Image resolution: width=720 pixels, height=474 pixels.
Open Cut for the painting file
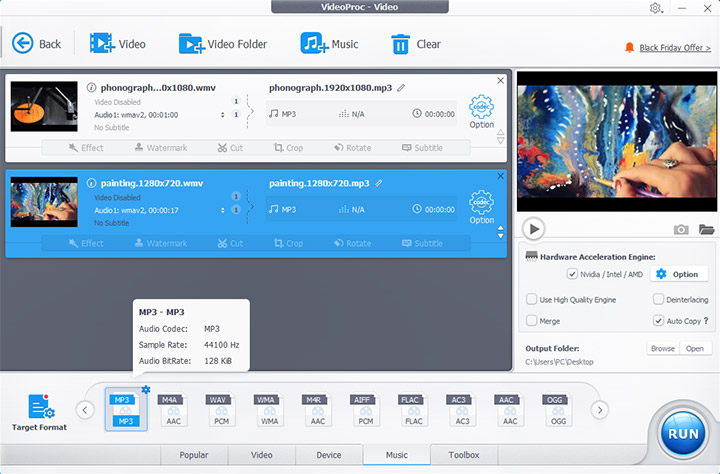[230, 243]
